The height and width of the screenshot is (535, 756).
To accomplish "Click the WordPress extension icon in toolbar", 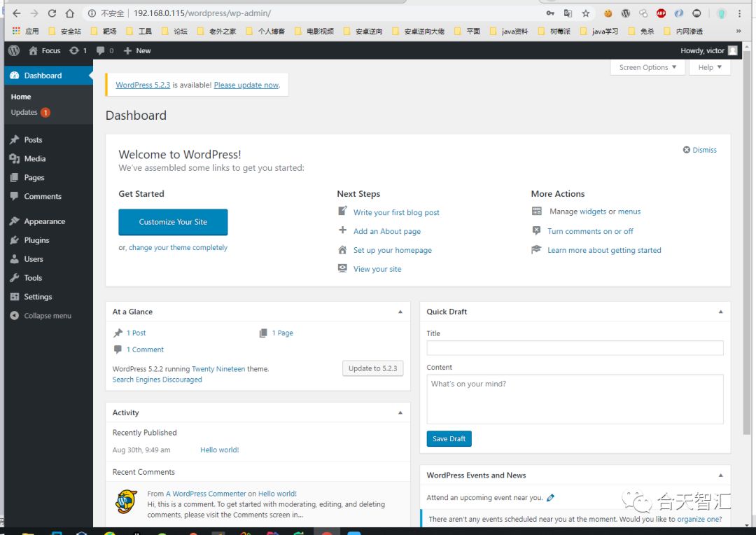I will coord(626,13).
